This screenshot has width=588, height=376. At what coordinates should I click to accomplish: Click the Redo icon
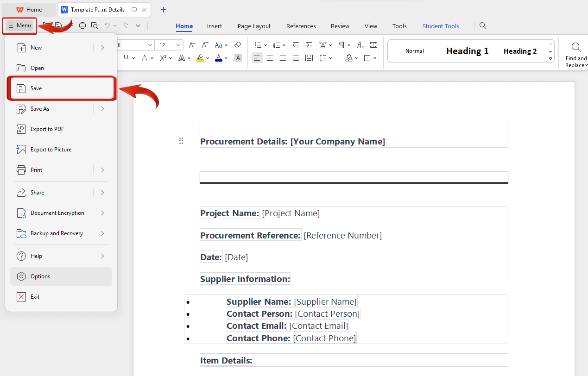point(126,25)
